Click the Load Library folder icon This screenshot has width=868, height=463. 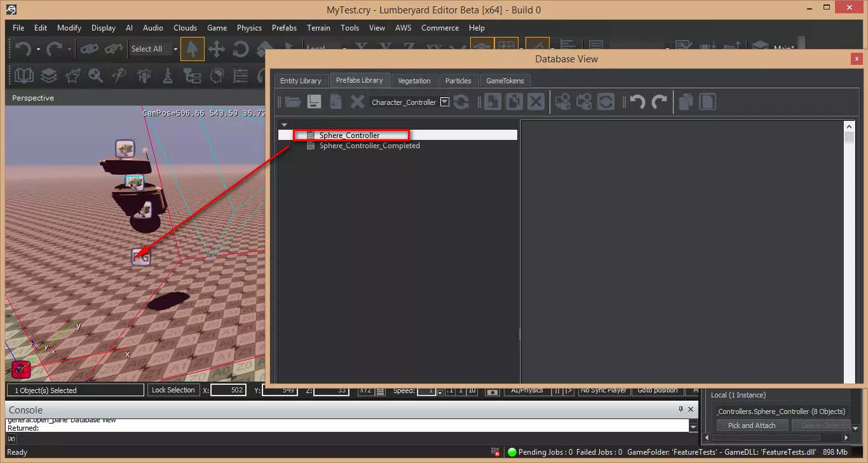point(293,102)
